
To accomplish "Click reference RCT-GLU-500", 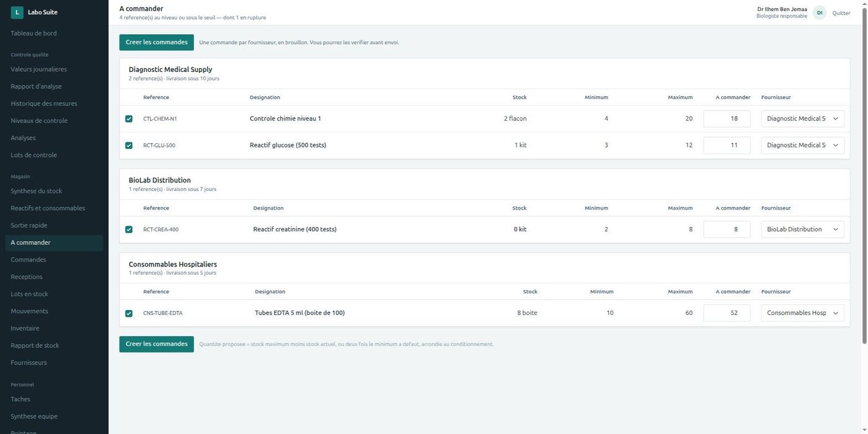I will point(159,146).
